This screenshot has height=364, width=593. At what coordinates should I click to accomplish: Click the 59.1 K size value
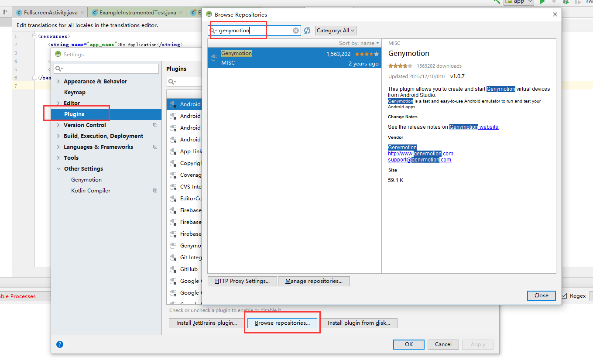pos(395,180)
